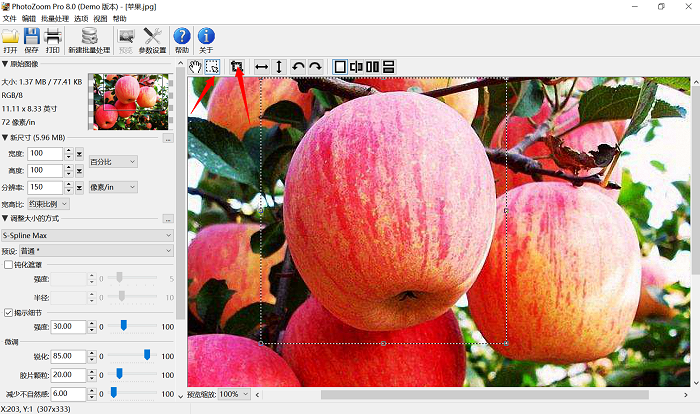Viewport: 700px width, 414px height.
Task: Rotate image counterclockwise
Action: (x=298, y=66)
